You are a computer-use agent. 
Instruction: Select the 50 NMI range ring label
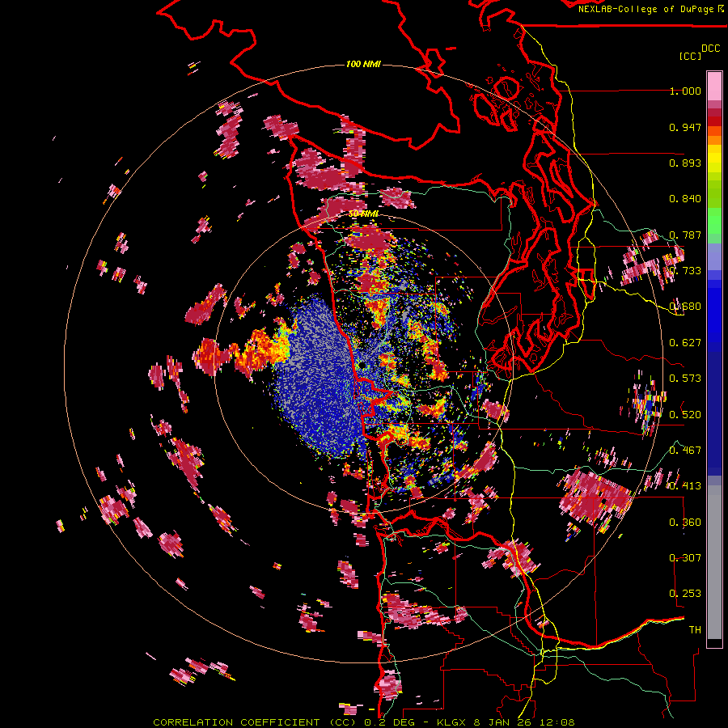click(363, 214)
